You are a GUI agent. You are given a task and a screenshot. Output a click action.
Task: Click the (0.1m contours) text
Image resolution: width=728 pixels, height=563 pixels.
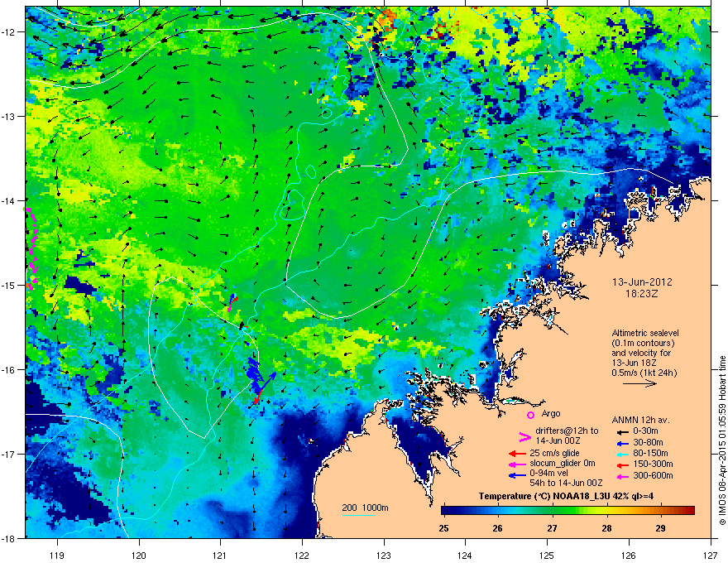pyautogui.click(x=643, y=344)
